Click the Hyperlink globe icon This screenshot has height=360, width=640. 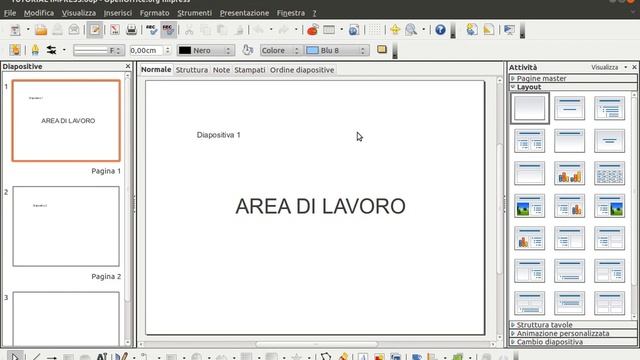pyautogui.click(x=354, y=30)
